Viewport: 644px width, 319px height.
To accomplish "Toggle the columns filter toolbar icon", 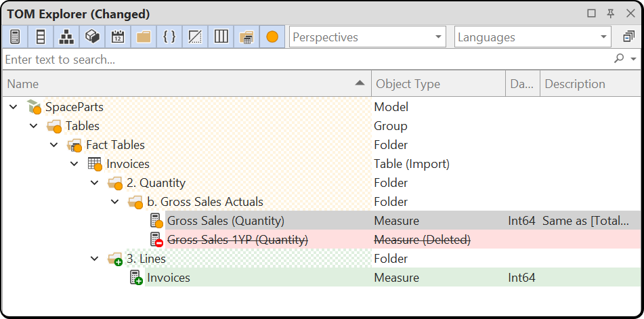I will (41, 37).
